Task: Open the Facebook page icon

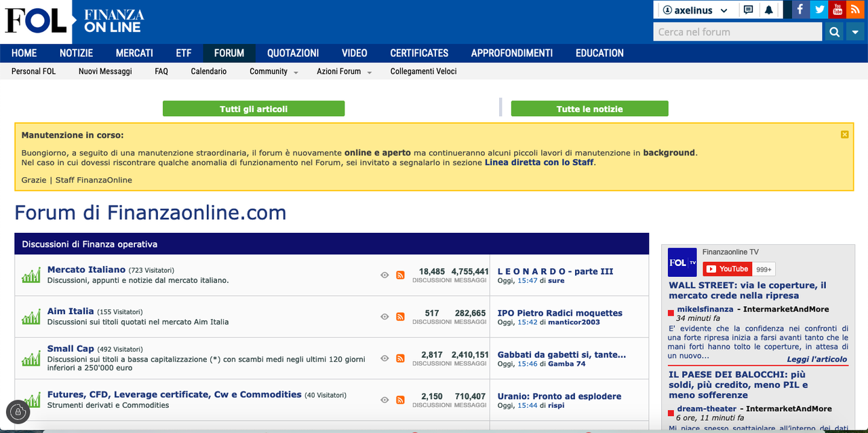Action: (801, 10)
